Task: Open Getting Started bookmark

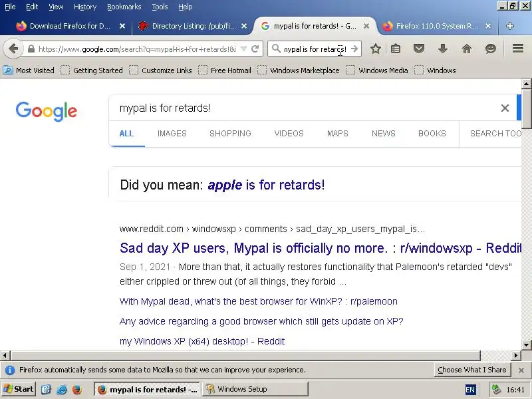Action: tap(92, 70)
